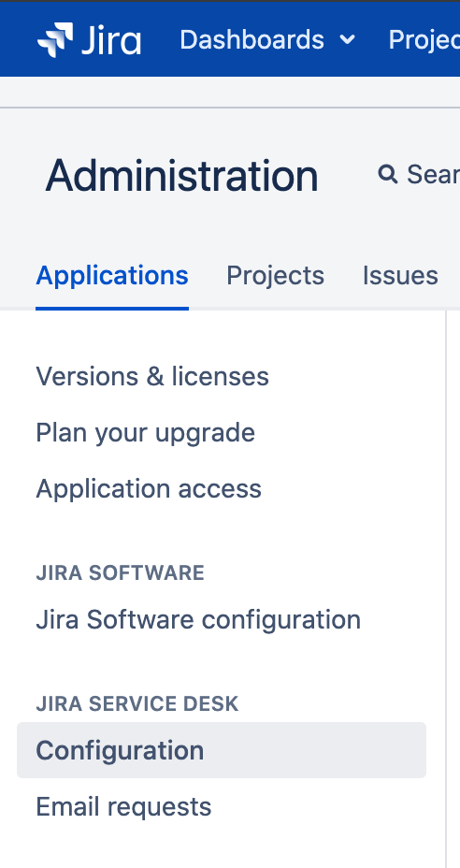Click the Jira logo arrow icon
Viewport: 460px width, 868px height.
click(x=55, y=40)
